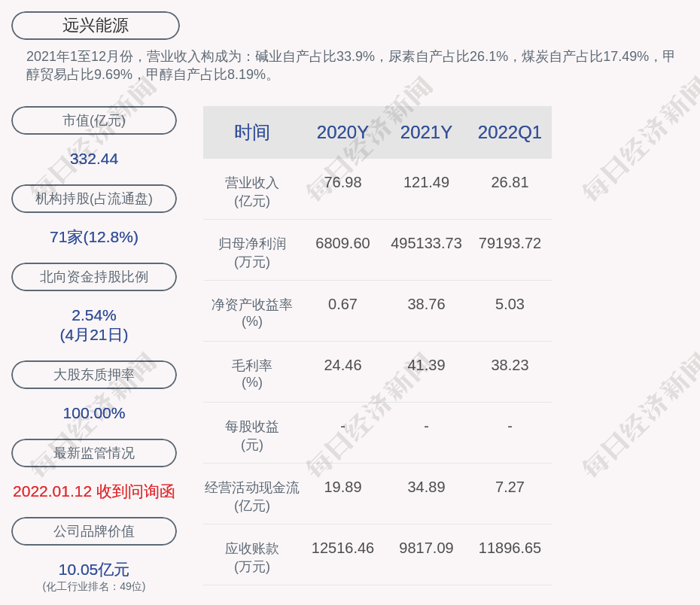The image size is (700, 605).
Task: Select the 北向资金持股比例 pill
Action: pos(94,277)
